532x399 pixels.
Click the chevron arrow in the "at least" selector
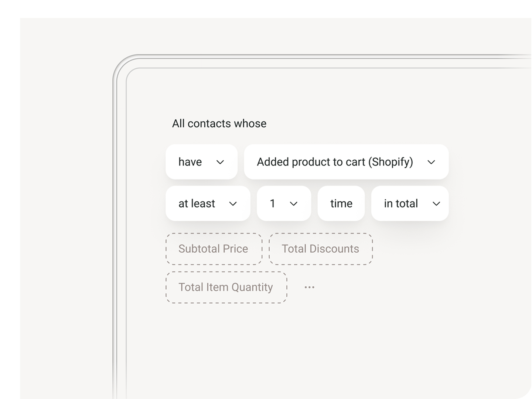(233, 204)
